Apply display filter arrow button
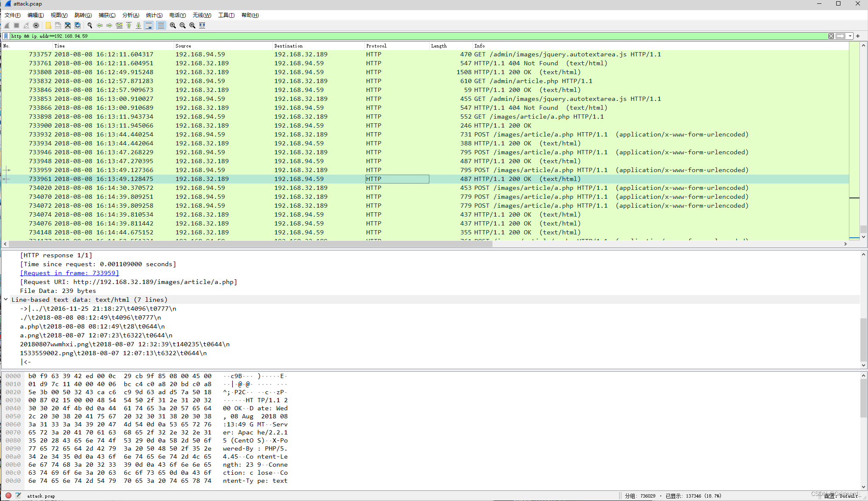Screen dimensions: 868x501 pos(841,36)
